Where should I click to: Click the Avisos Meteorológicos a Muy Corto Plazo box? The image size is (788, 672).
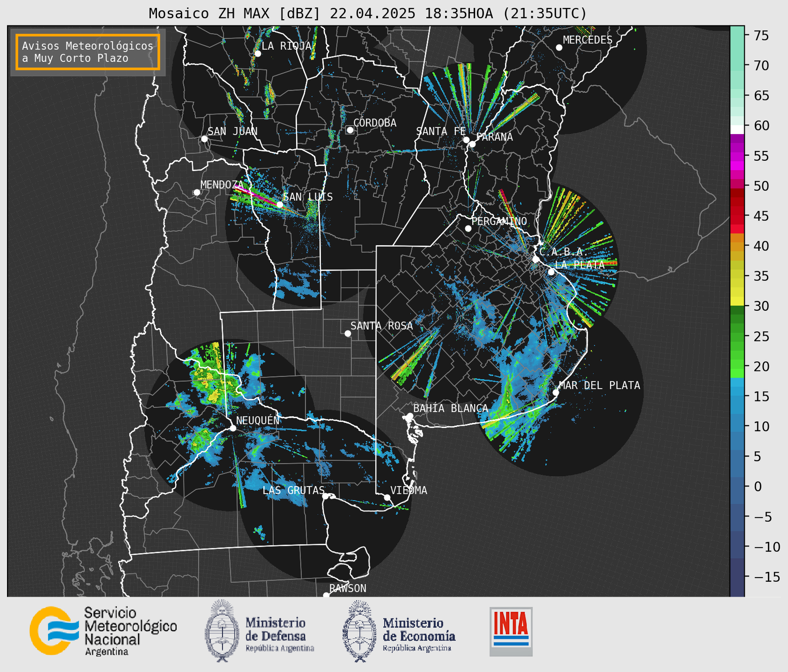[x=88, y=52]
